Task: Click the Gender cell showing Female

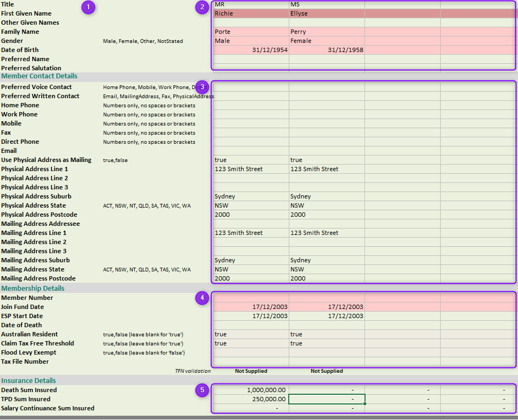Action: [x=327, y=41]
